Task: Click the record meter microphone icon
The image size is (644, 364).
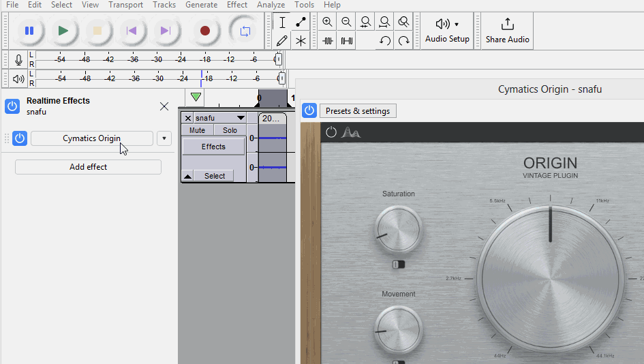Action: 18,60
